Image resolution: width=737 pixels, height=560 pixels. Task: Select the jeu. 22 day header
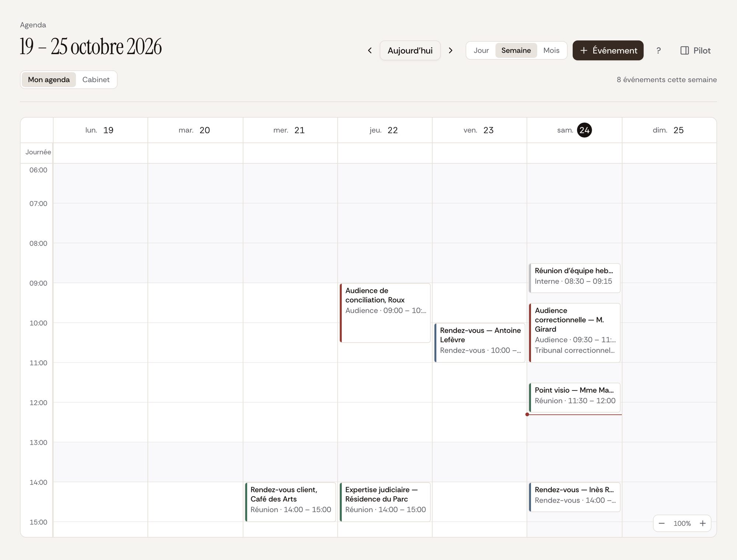click(x=385, y=130)
